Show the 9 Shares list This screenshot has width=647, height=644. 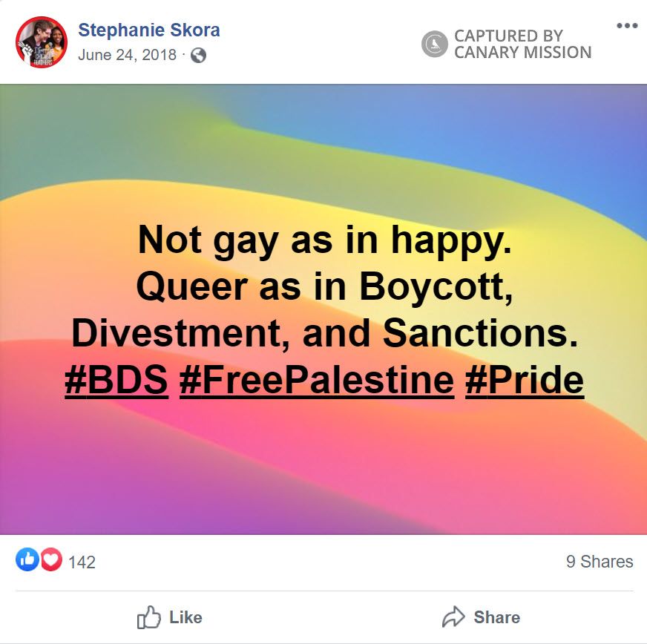[x=600, y=562]
